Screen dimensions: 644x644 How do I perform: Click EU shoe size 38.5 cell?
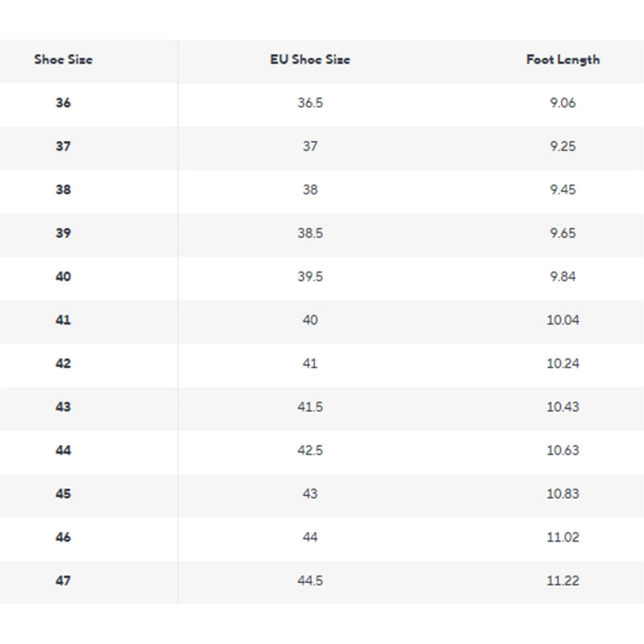click(310, 233)
